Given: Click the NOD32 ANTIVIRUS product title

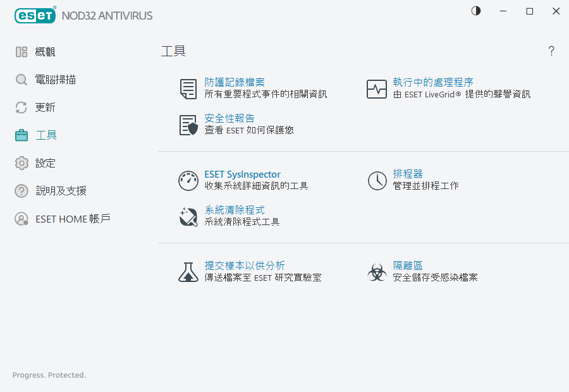Looking at the screenshot, I should coord(107,16).
